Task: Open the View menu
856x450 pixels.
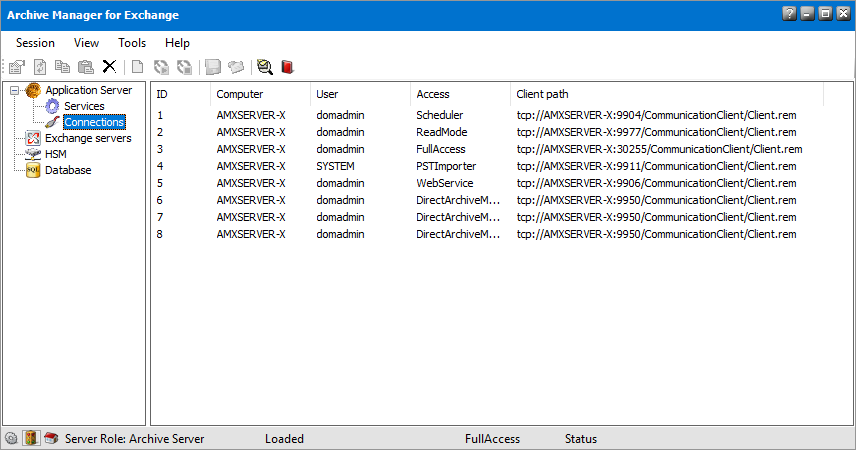Action: point(86,43)
